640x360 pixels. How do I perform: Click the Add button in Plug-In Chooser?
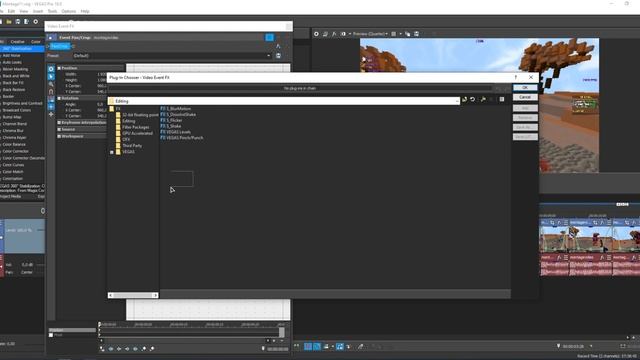coord(525,108)
